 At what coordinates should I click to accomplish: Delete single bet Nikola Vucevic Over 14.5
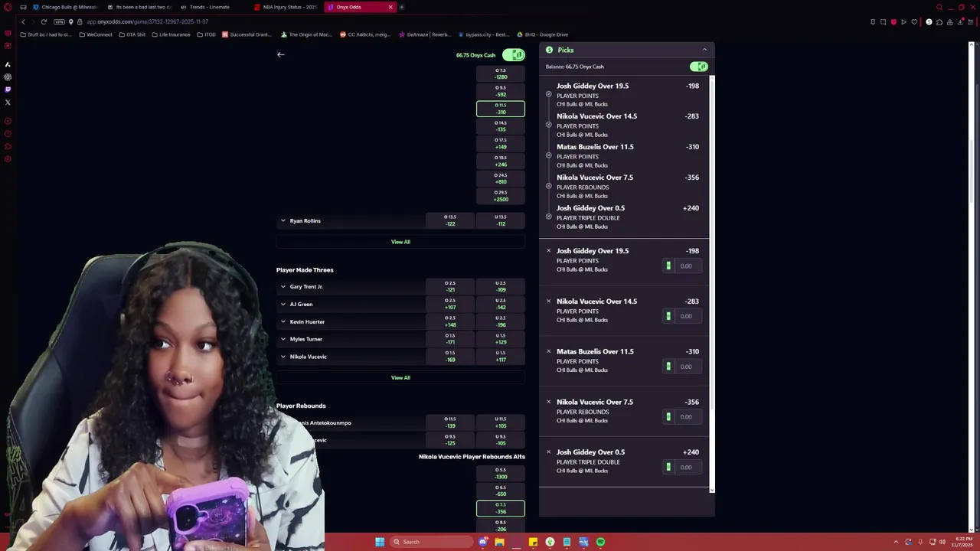[548, 301]
